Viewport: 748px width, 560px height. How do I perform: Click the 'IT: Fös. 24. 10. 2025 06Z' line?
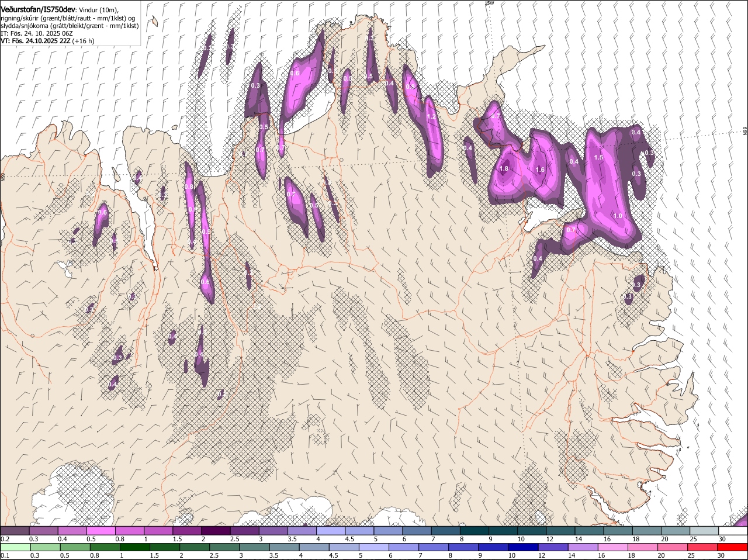coord(37,33)
